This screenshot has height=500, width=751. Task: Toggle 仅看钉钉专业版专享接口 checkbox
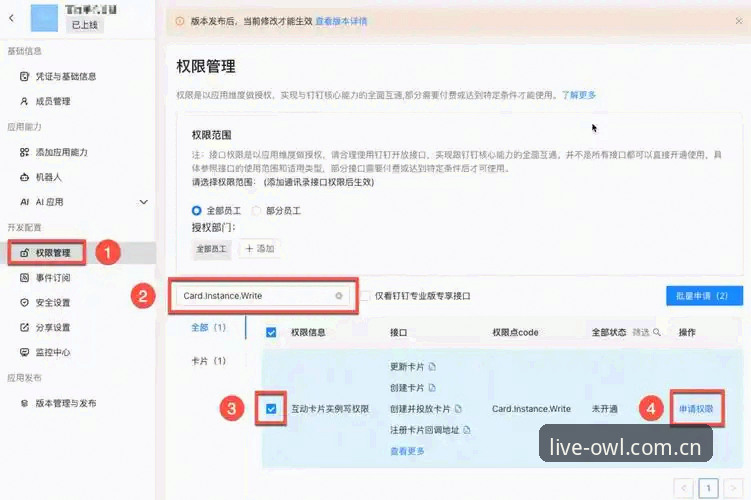[x=365, y=296]
